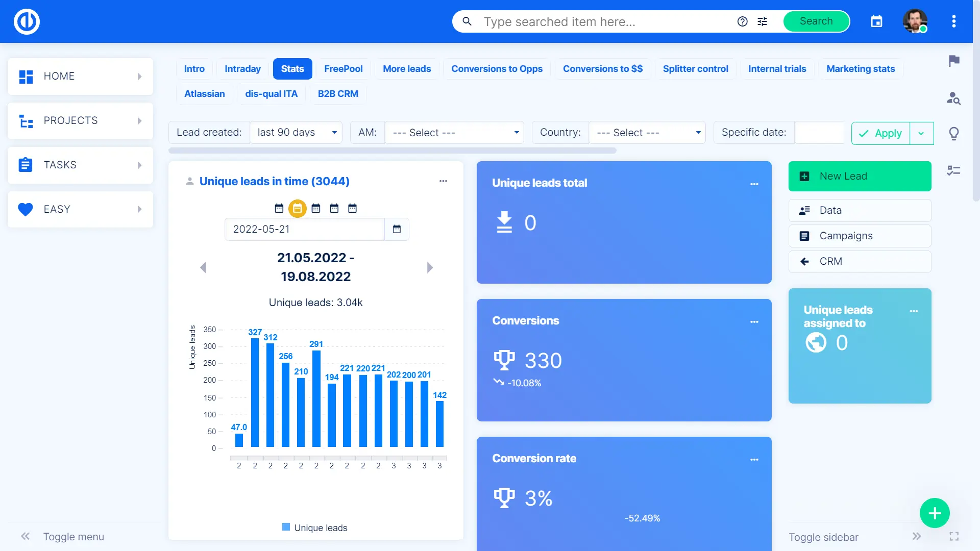Open search filter settings icon

(x=762, y=21)
